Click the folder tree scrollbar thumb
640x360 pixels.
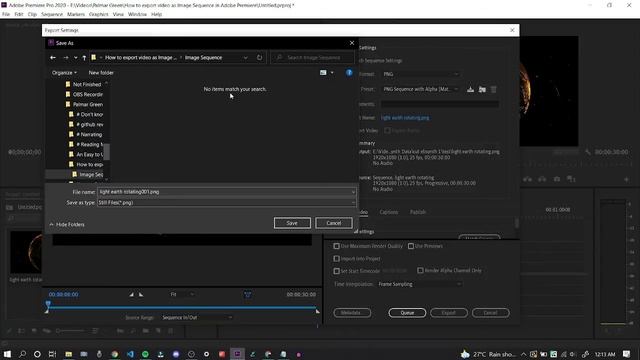pyautogui.click(x=107, y=152)
